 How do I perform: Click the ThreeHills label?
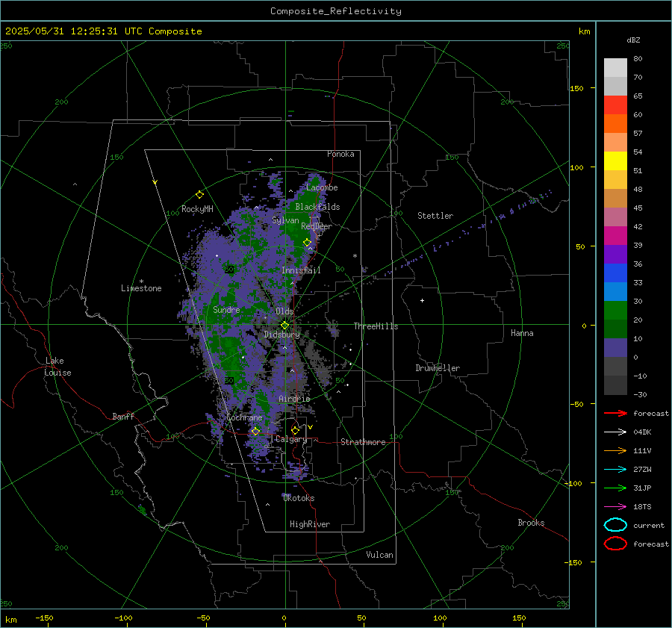pos(376,326)
